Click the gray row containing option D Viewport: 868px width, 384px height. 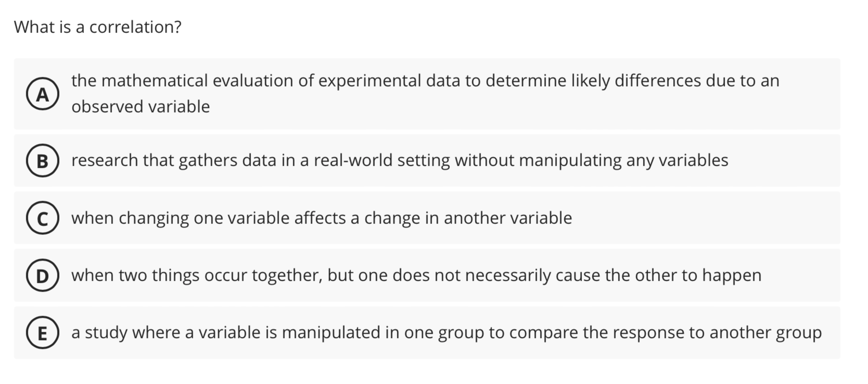(x=434, y=275)
